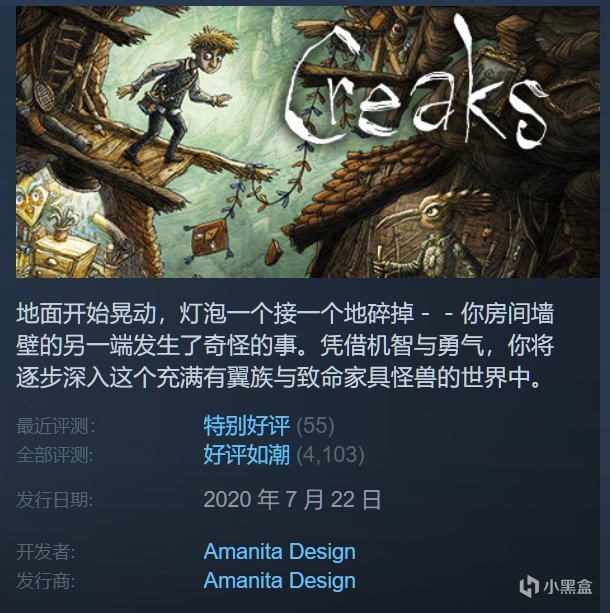Image resolution: width=610 pixels, height=613 pixels.
Task: Click the 小黑盒 logo icon
Action: pos(529,586)
